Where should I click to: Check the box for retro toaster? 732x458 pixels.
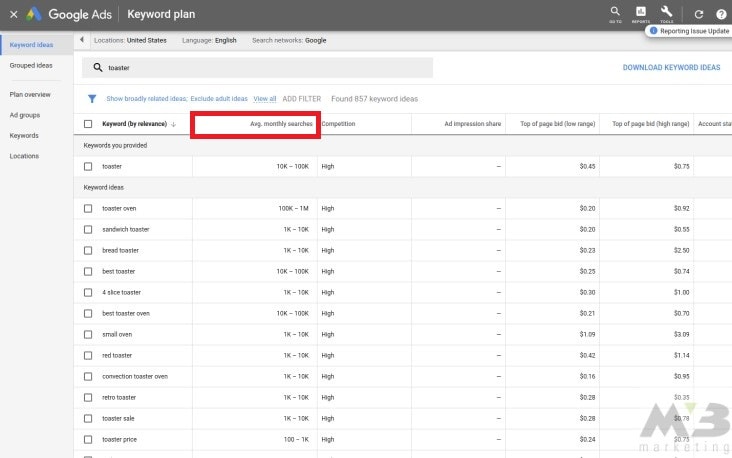point(88,397)
